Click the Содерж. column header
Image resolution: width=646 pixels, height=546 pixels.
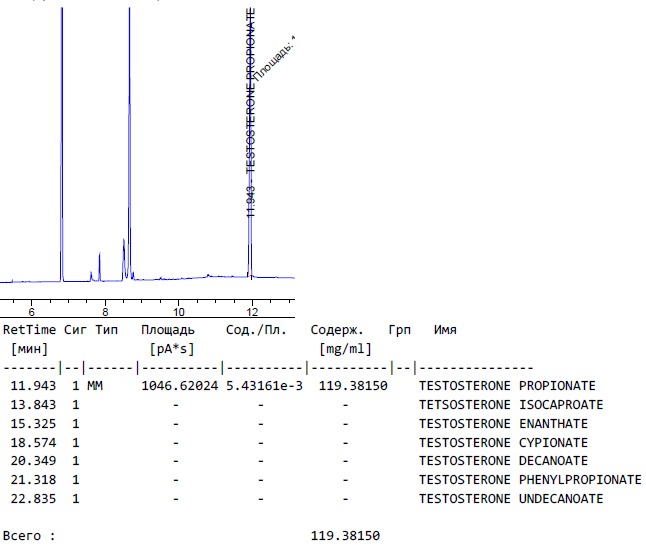tap(337, 329)
